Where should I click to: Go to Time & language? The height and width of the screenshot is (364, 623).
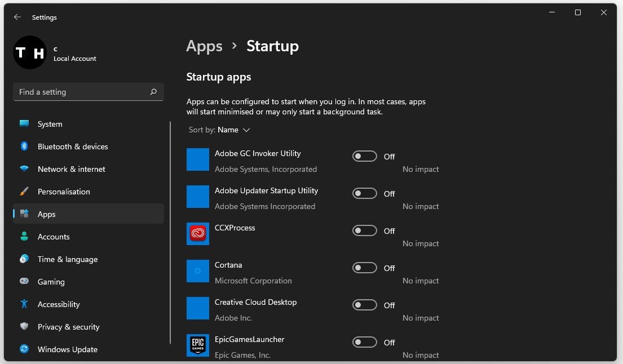(89, 259)
